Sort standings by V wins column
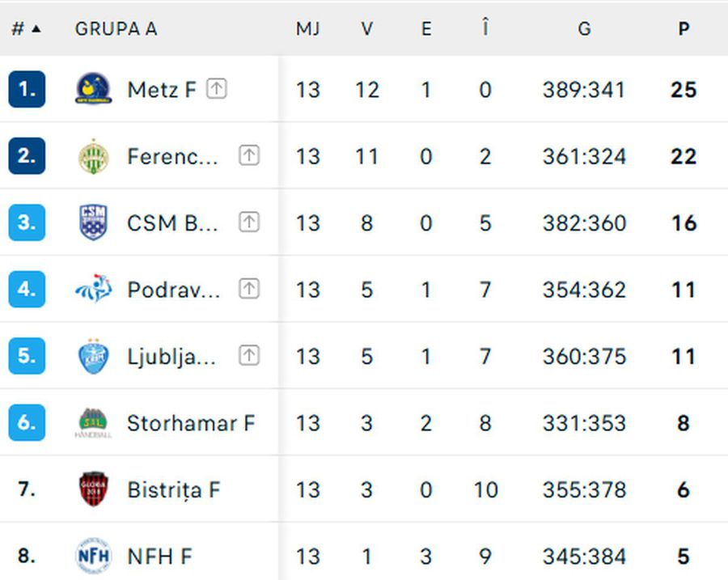This screenshot has height=580, width=728. (x=366, y=29)
